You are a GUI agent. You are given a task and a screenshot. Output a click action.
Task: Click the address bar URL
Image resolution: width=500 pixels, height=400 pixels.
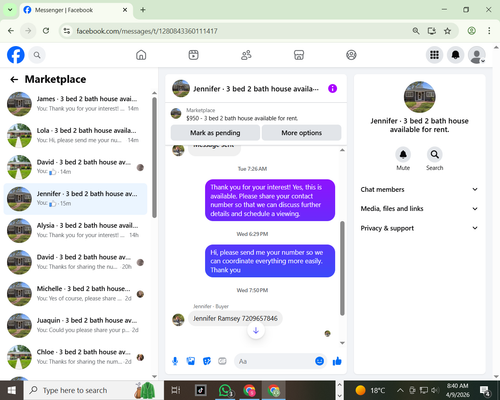[x=147, y=31]
